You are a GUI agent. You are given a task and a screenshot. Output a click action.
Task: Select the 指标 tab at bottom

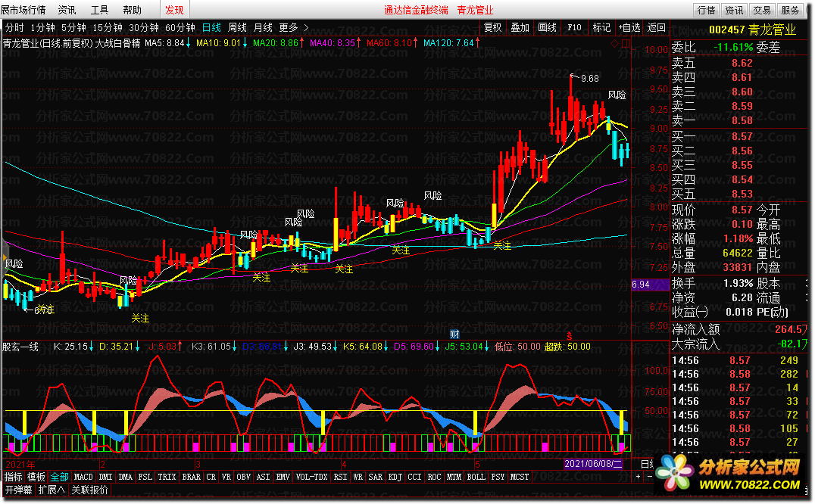(13, 477)
